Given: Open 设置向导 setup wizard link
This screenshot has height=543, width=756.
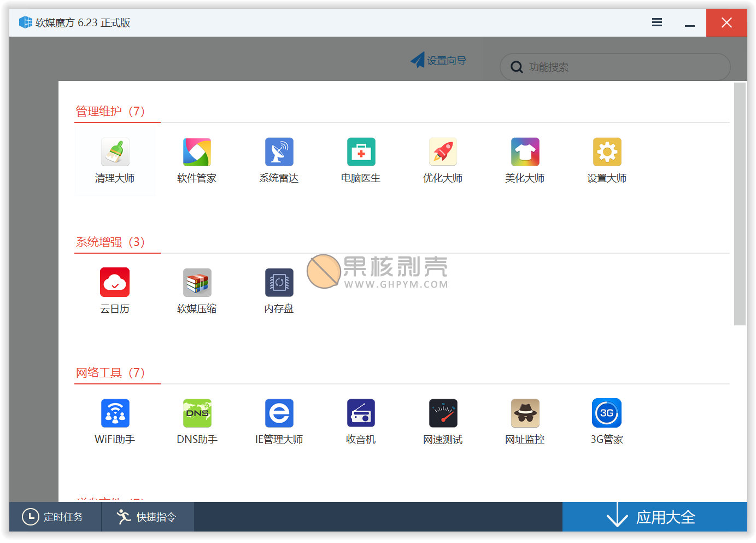Looking at the screenshot, I should (x=438, y=60).
